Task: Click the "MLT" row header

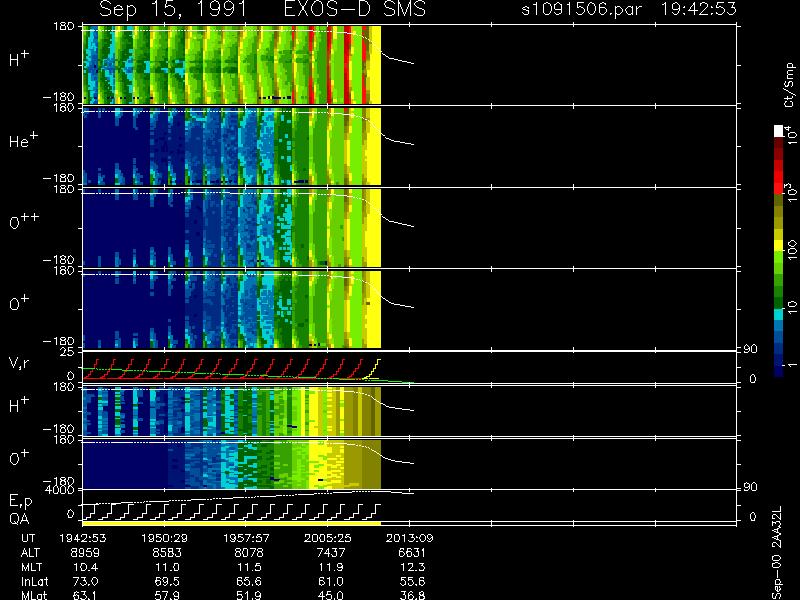Action: (31, 567)
